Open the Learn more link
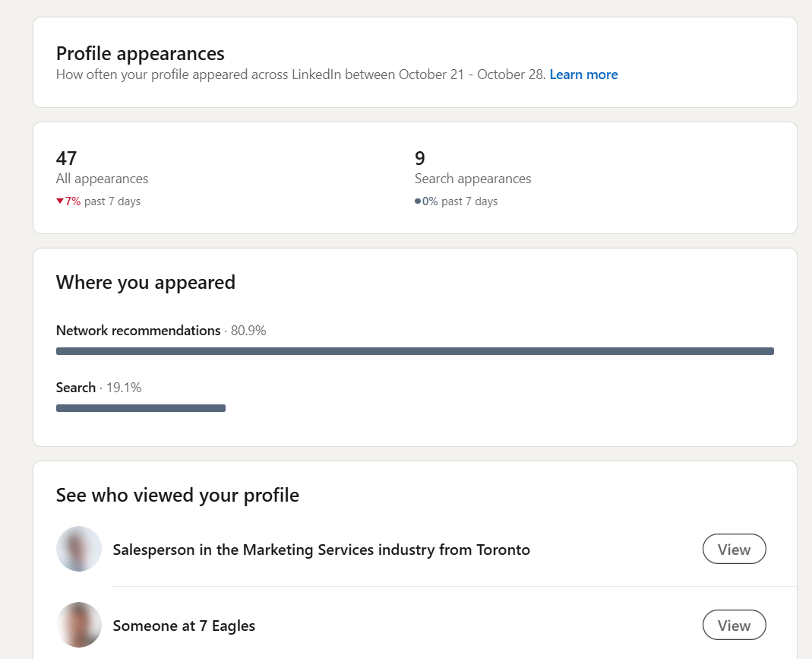Image resolution: width=812 pixels, height=659 pixels. (583, 74)
